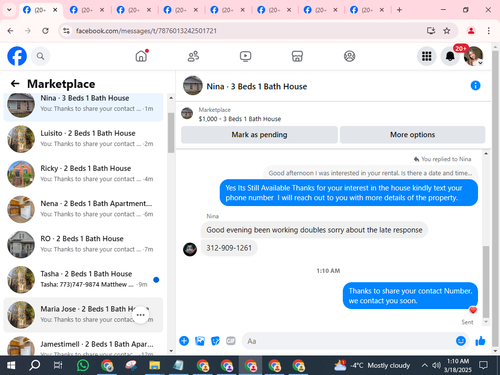Open Ricky - 2 Beds 1 Bath House conversation
This screenshot has height=375, width=500.
83,174
